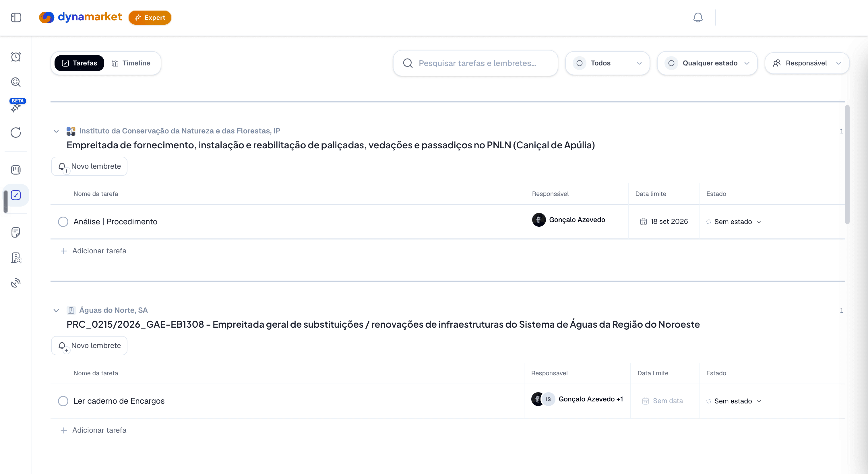Open Sem estado dropdown for Ler caderno task
868x474 pixels.
[734, 401]
